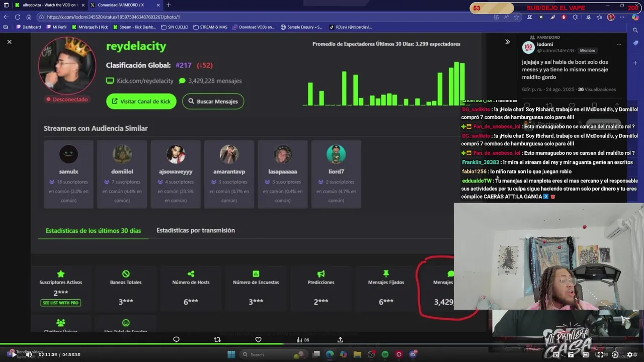Image resolution: width=644 pixels, height=362 pixels.
Task: Switch to the alfredovlza Kick VOD browser tab
Action: 49,5
